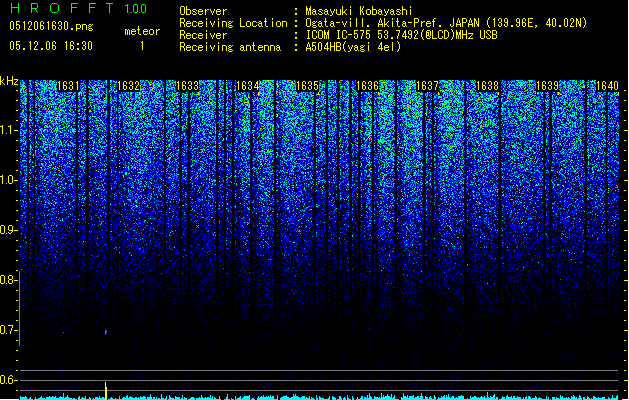Viewport: 629px width, 400px height.
Task: Click the HROFFT 1.00 title text
Action: click(78, 8)
